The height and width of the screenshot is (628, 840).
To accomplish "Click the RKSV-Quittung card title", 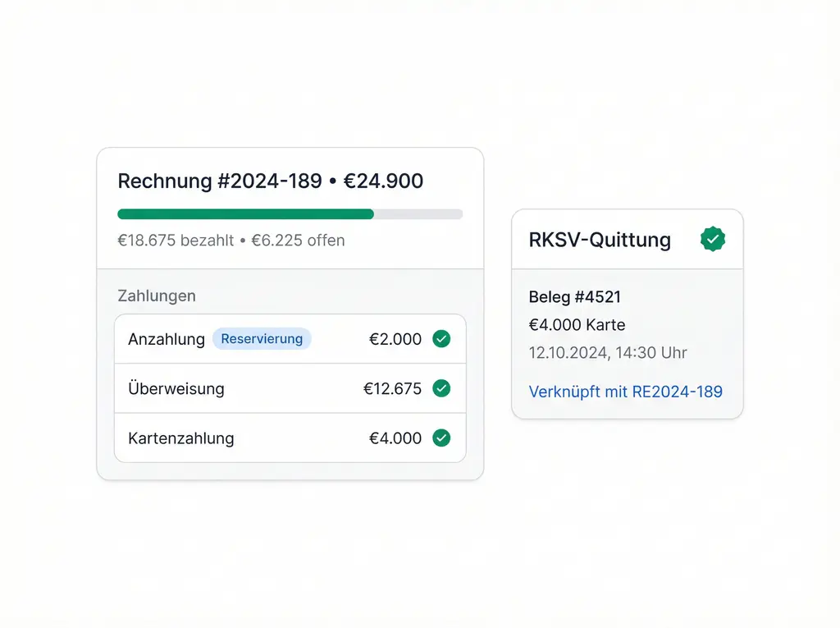I will (600, 240).
